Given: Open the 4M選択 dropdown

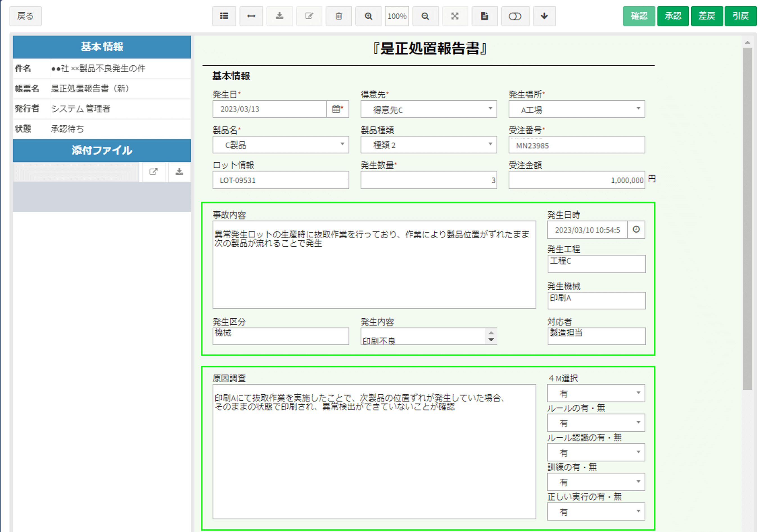Looking at the screenshot, I should point(596,393).
